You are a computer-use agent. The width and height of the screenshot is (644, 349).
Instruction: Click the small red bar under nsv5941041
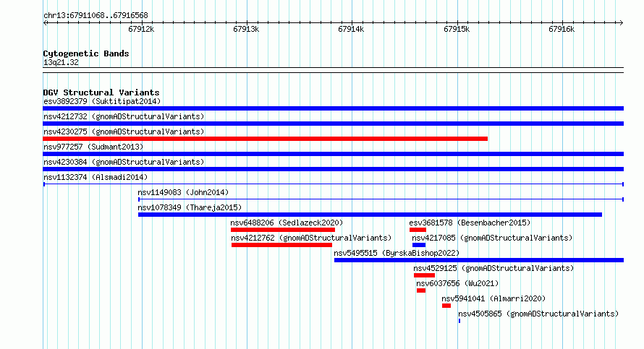(x=446, y=306)
